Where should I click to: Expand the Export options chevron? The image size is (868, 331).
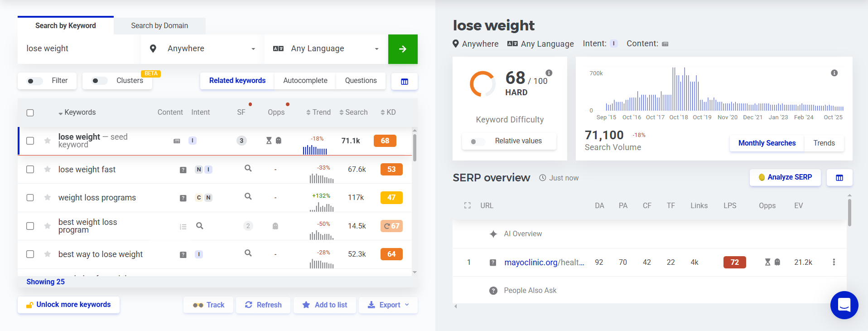pos(407,305)
